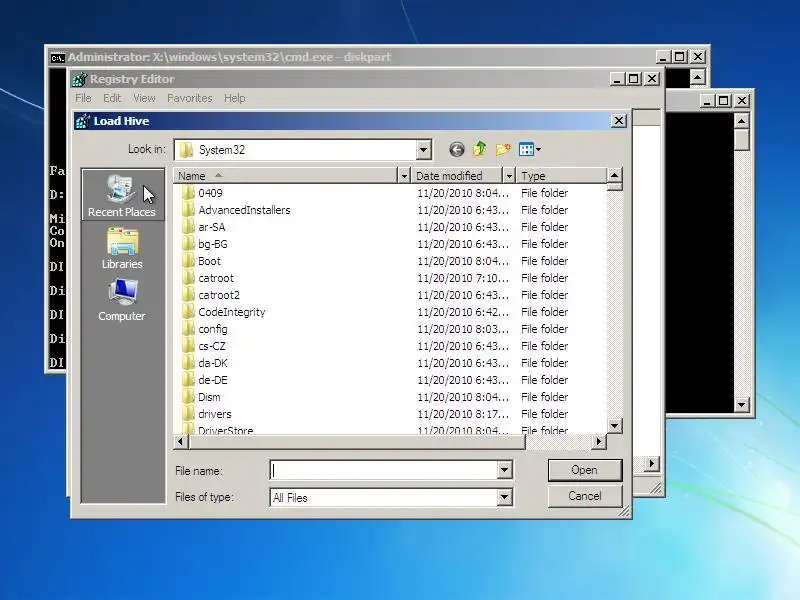
Task: Close the Load Hive dialog
Action: pyautogui.click(x=618, y=121)
